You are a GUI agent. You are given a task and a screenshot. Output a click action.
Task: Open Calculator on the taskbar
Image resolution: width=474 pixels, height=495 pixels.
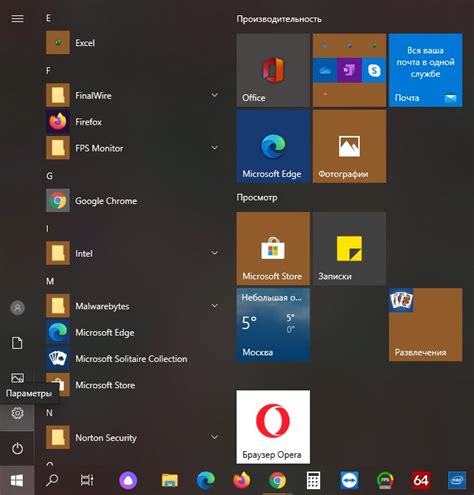coord(313,480)
